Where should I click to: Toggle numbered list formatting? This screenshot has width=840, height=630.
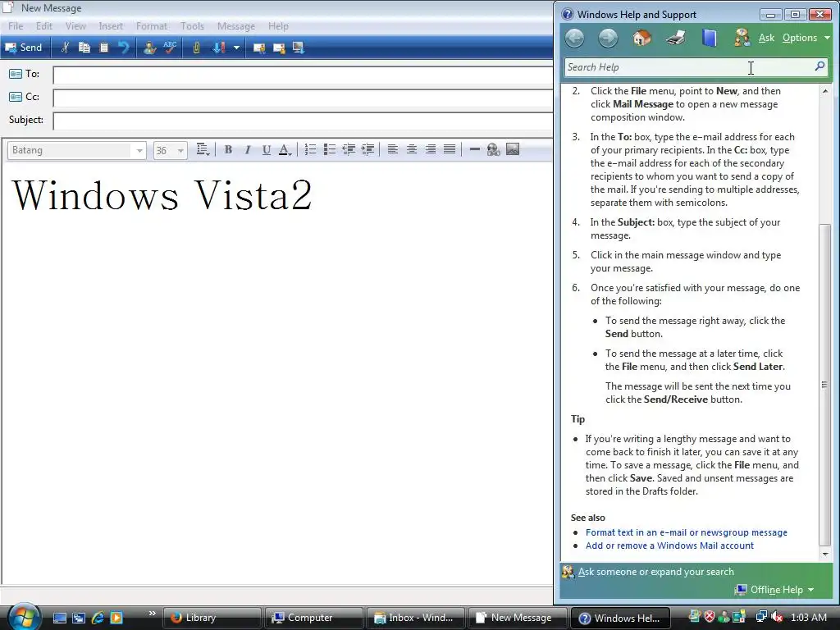click(x=310, y=149)
